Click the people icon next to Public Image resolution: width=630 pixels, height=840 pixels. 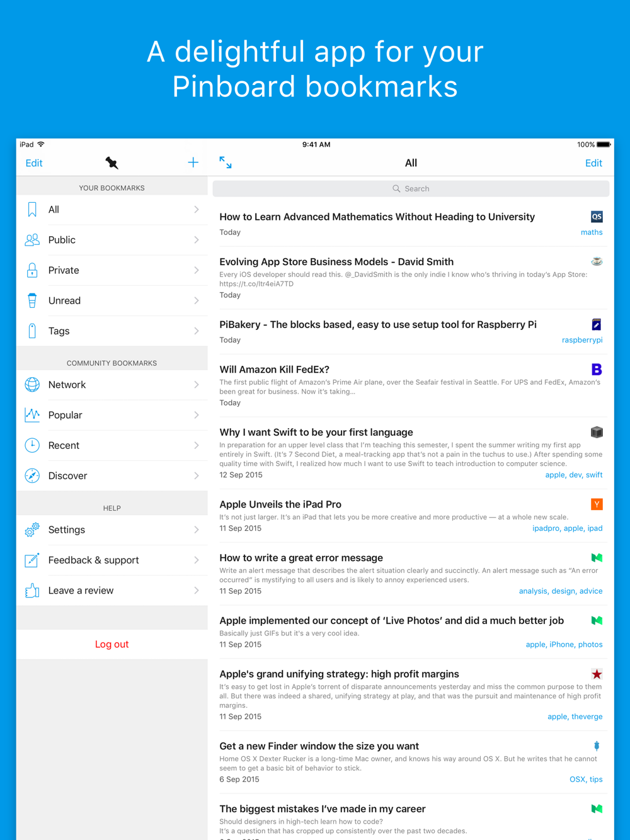(32, 240)
